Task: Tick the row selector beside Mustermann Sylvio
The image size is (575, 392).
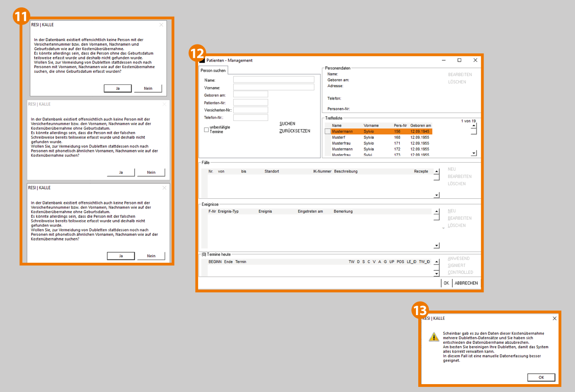Action: tap(327, 132)
